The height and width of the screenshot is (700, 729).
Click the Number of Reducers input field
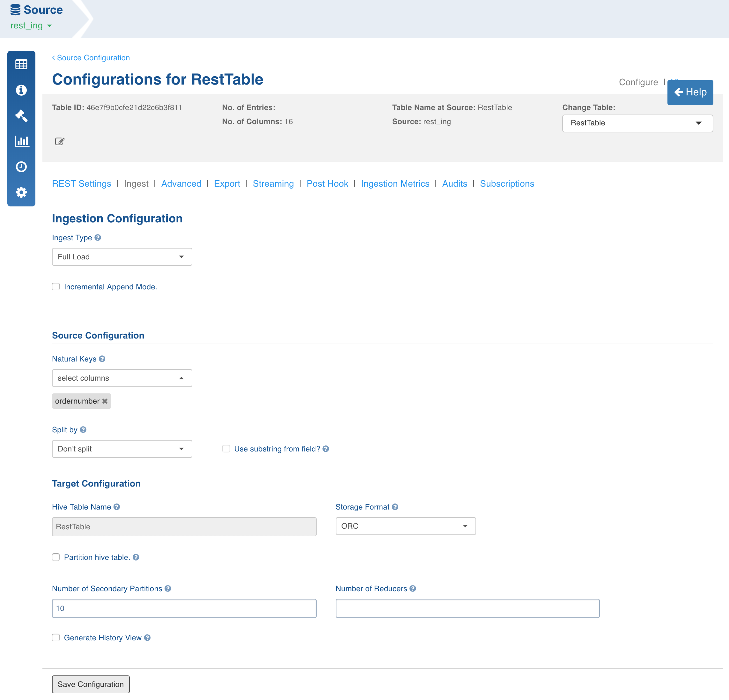(467, 608)
